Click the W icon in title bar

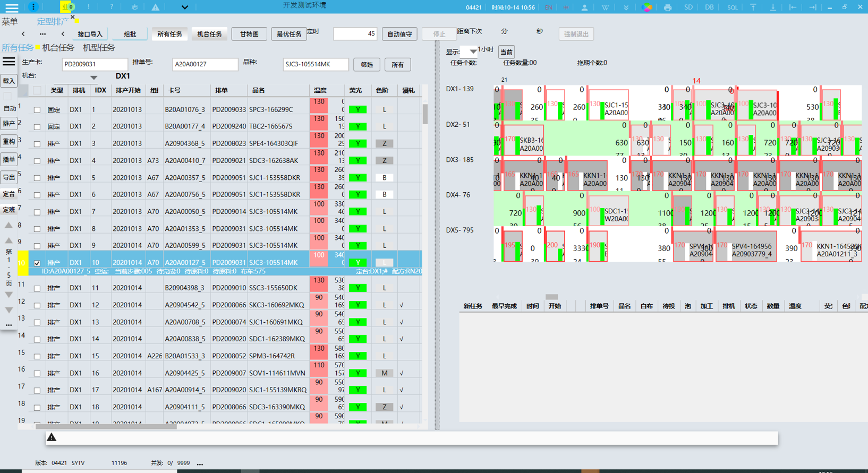[x=605, y=7]
